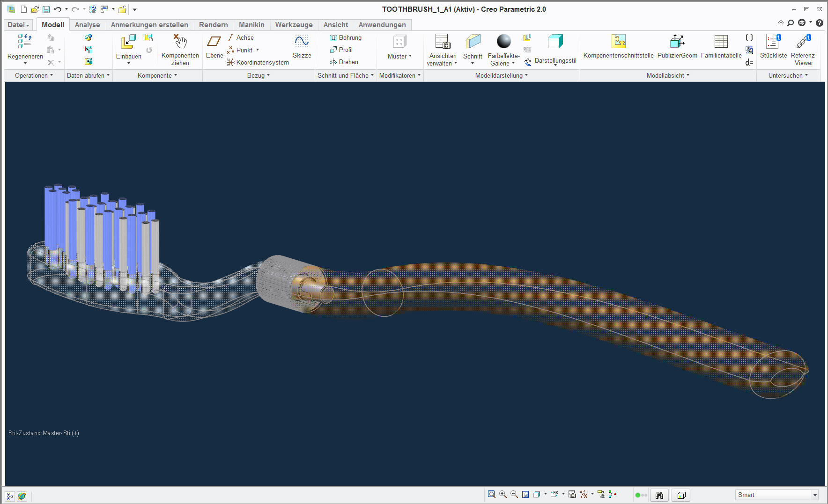Select the Profil extrude tool
The image size is (828, 504).
point(341,50)
